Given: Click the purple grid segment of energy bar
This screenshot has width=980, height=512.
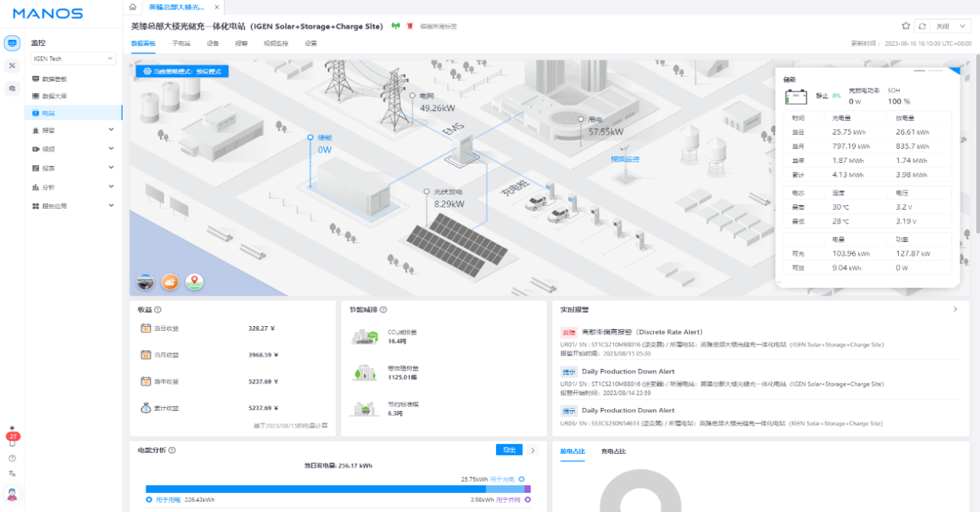Looking at the screenshot, I should point(528,488).
